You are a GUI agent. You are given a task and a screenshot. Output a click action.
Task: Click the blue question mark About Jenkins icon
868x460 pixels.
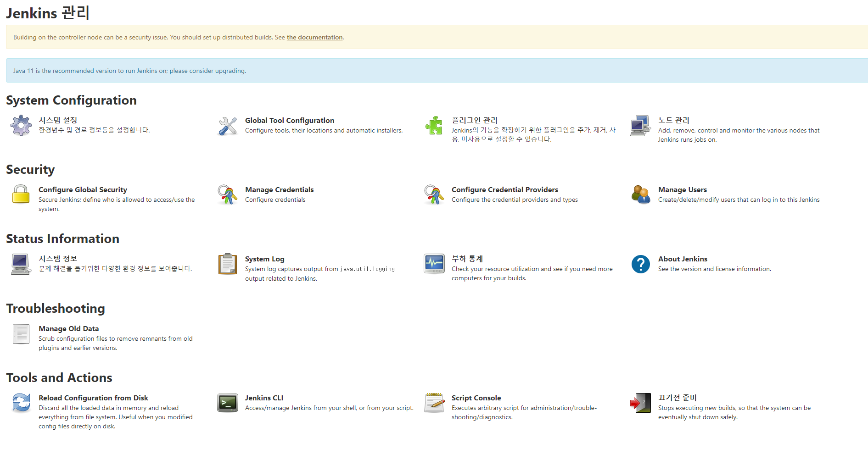(641, 264)
